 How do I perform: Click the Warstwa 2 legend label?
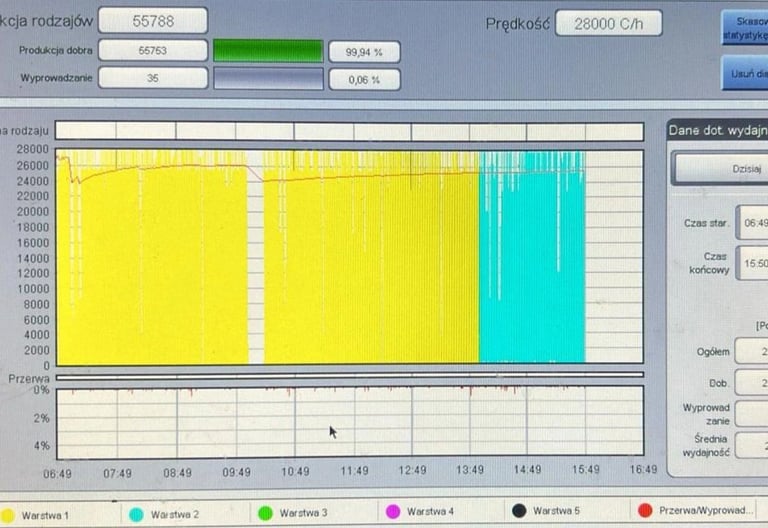(x=175, y=514)
